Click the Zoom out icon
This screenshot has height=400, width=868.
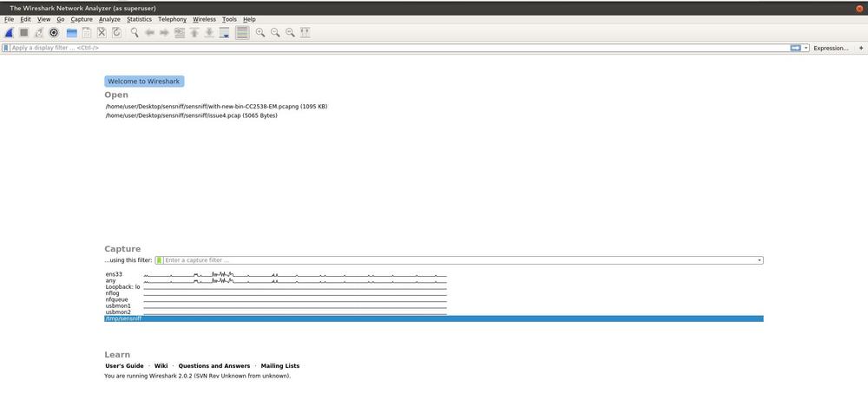[x=275, y=33]
